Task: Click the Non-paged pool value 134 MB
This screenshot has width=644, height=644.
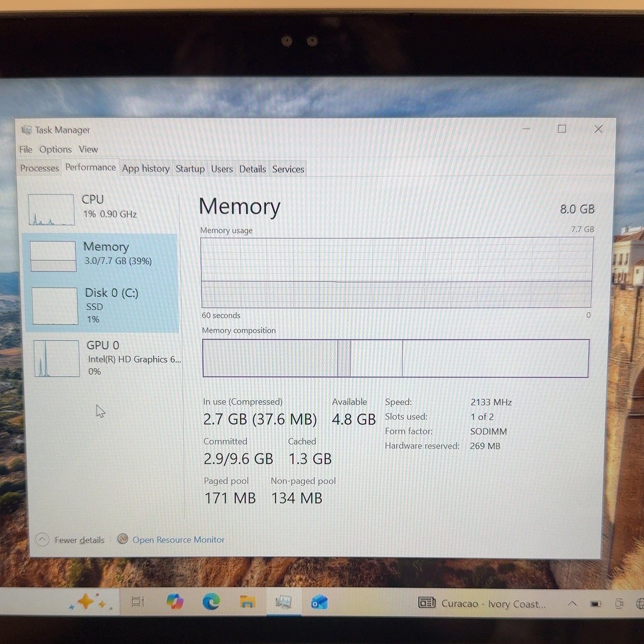Action: click(297, 498)
